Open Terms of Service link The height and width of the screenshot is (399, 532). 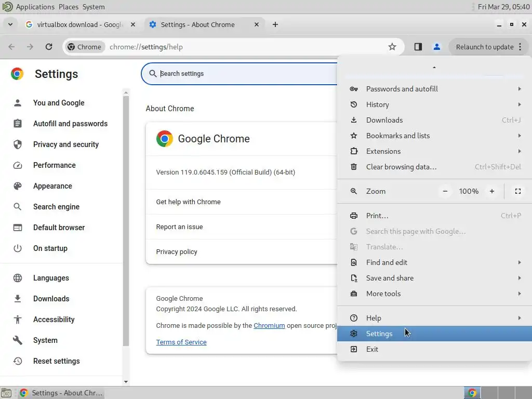(181, 342)
